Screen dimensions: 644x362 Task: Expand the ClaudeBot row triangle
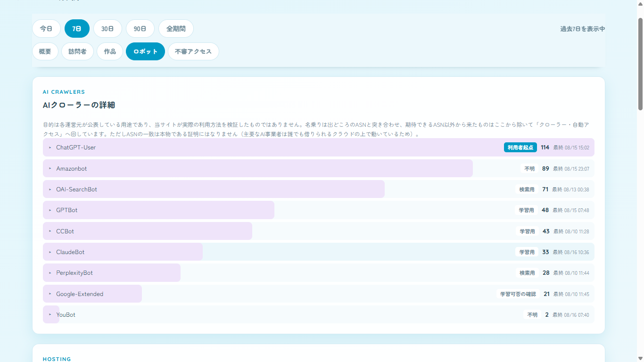(50, 252)
